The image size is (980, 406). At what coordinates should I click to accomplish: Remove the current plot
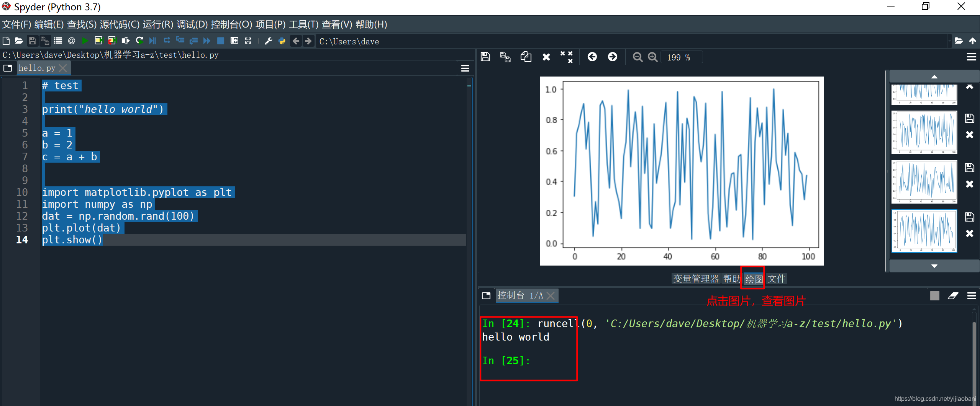pyautogui.click(x=546, y=57)
